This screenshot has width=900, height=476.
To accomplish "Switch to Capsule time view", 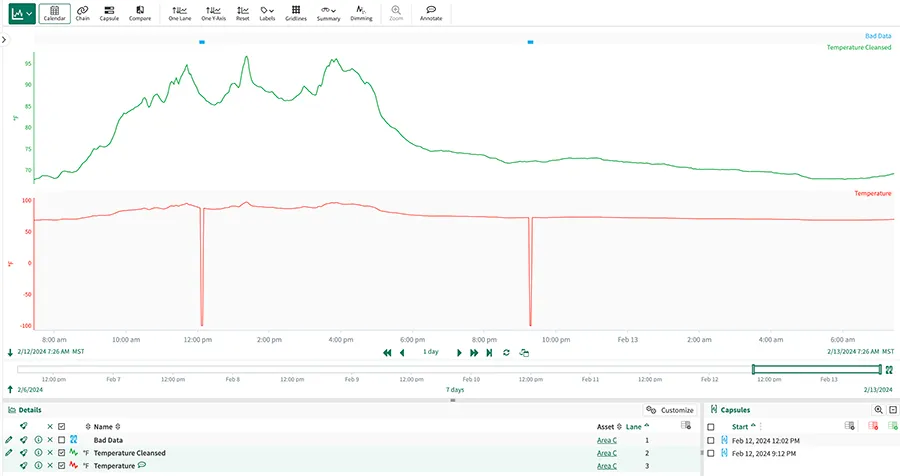I will (109, 13).
